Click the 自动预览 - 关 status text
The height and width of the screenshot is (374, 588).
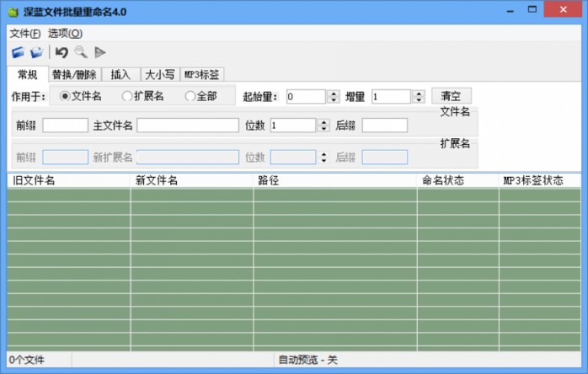307,361
